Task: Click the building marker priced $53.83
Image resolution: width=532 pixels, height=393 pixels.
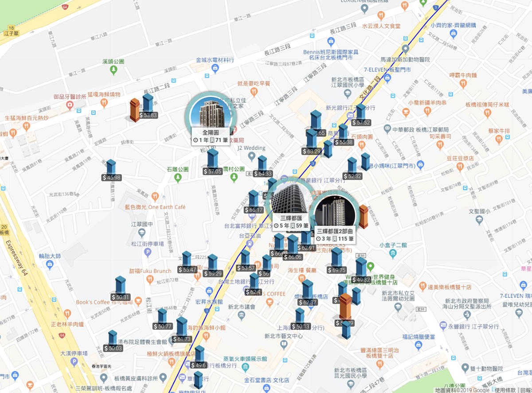Action: (x=148, y=106)
